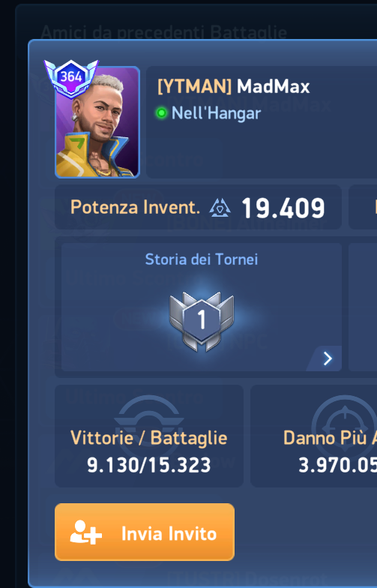Open MadMax's avatar portrait
Image resolution: width=377 pixels, height=588 pixels.
pyautogui.click(x=97, y=121)
